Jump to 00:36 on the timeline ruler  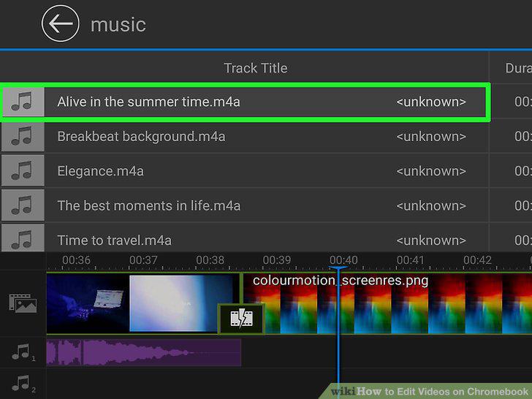[x=76, y=260]
